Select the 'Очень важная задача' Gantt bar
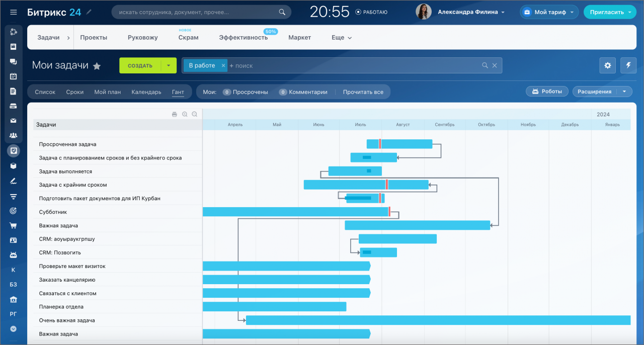The height and width of the screenshot is (345, 644). point(438,320)
